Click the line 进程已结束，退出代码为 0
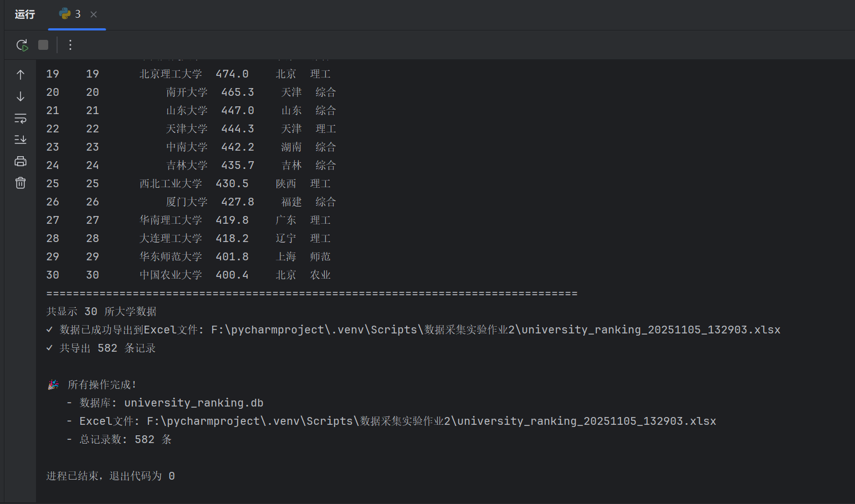The width and height of the screenshot is (855, 504). [x=111, y=476]
